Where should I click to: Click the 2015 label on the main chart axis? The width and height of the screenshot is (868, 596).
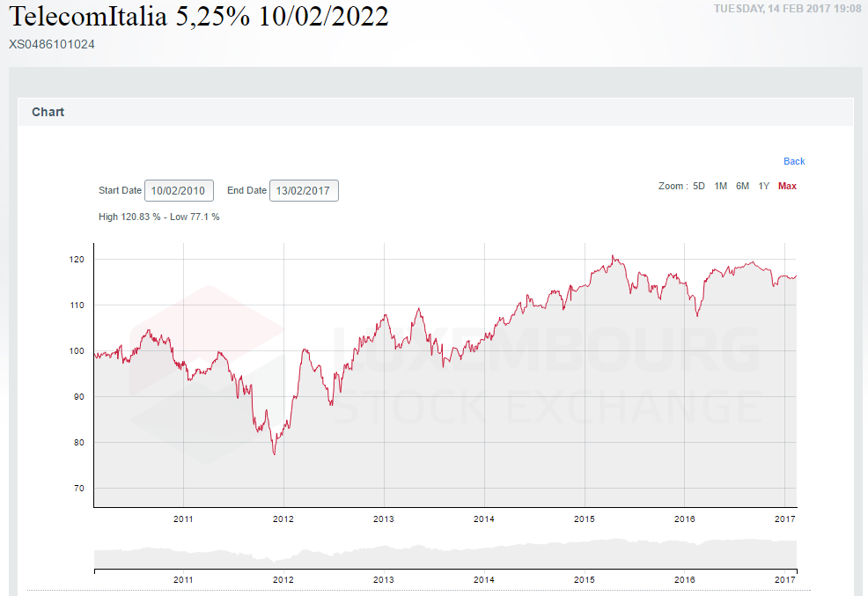pyautogui.click(x=584, y=519)
